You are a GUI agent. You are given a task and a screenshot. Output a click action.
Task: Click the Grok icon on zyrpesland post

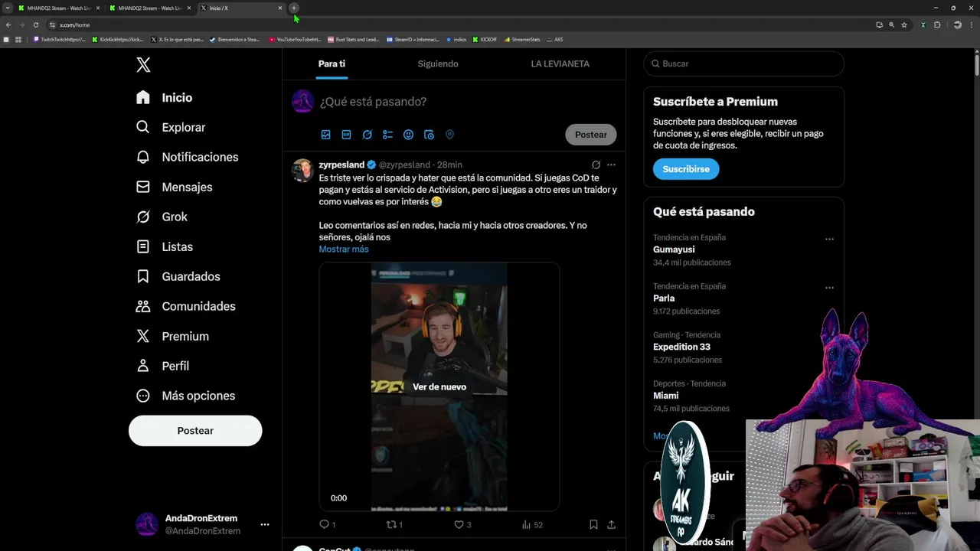tap(596, 165)
